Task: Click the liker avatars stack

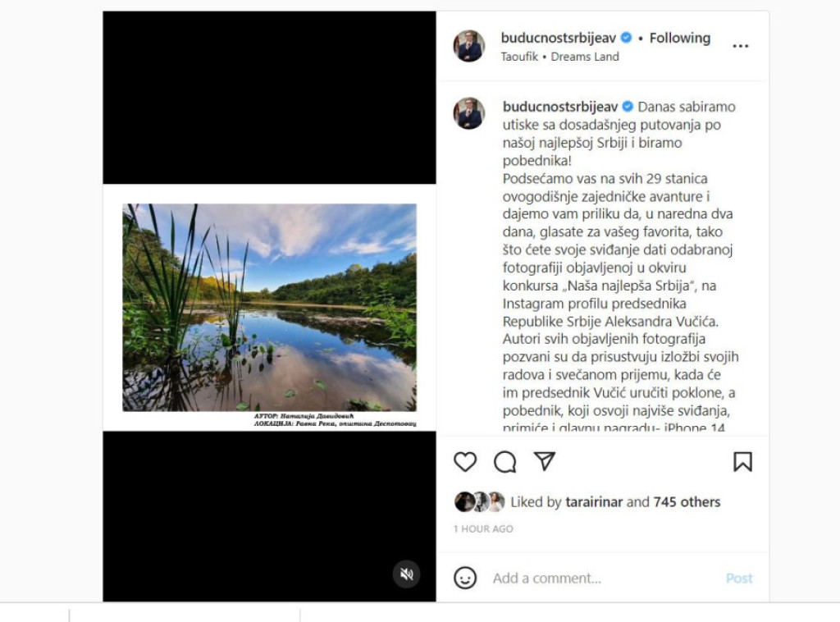Action: coord(478,501)
